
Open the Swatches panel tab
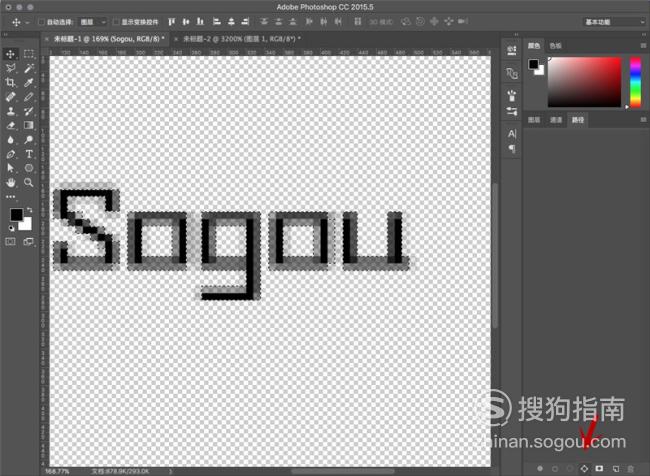[x=555, y=46]
